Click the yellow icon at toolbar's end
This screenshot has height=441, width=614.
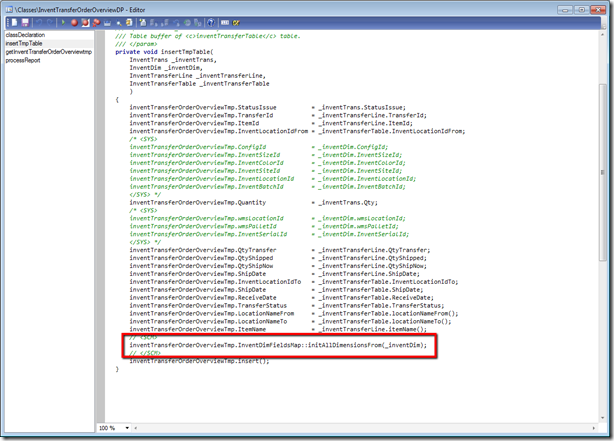[x=236, y=21]
